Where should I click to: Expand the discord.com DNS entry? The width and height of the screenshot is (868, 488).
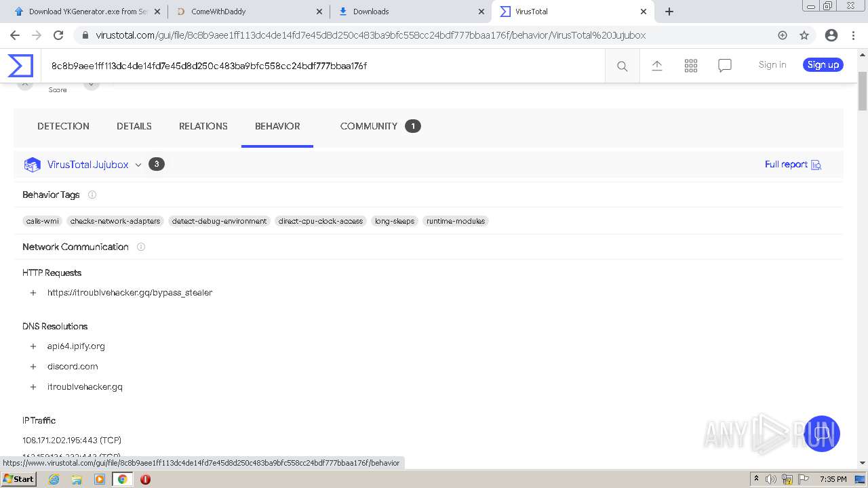tap(33, 367)
